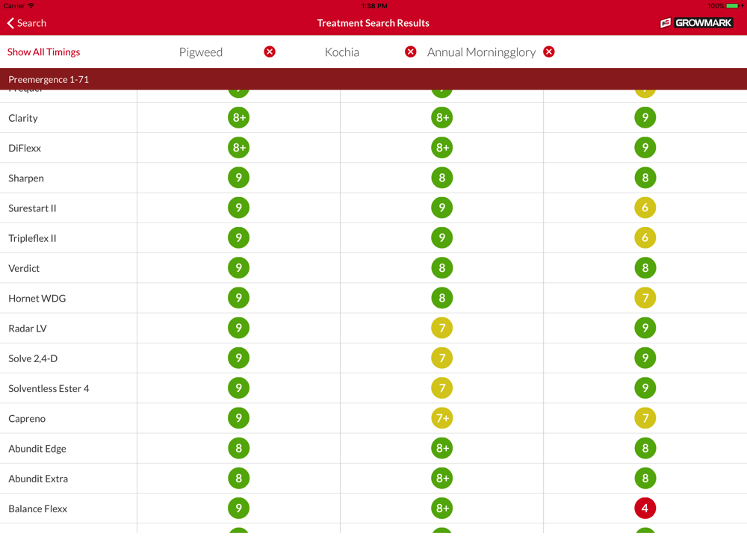
Task: Tap Hornet WDG's yellow Morningglory rating 7
Action: point(645,298)
